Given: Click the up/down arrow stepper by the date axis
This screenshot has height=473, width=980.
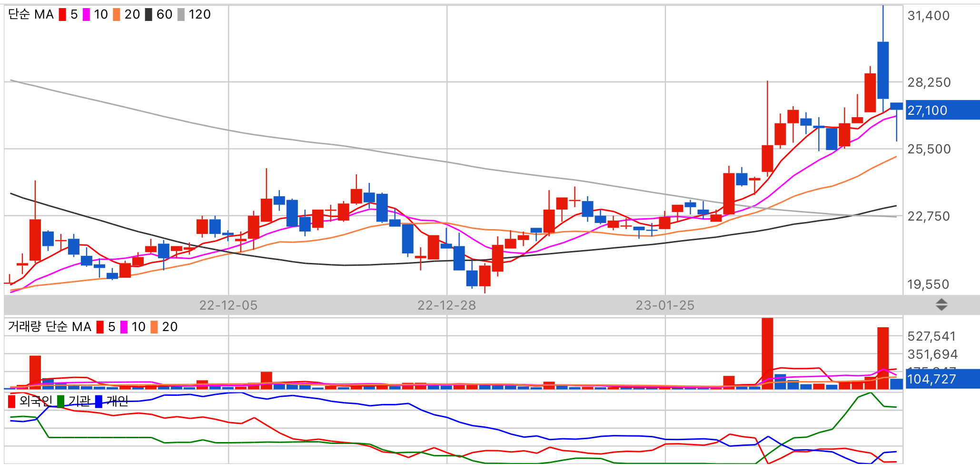Looking at the screenshot, I should (941, 305).
